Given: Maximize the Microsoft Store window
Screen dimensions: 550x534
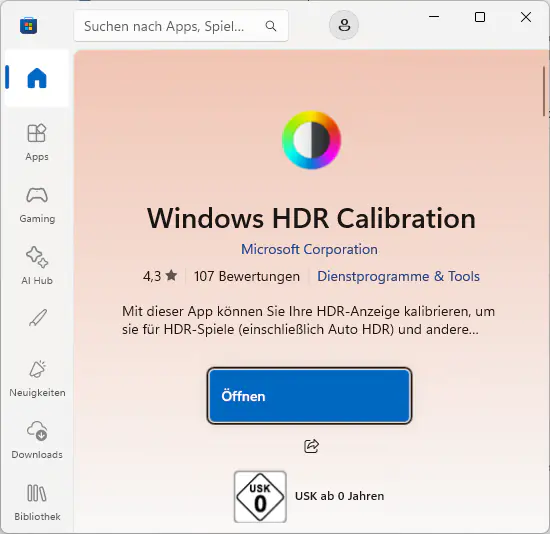Looking at the screenshot, I should pos(480,16).
